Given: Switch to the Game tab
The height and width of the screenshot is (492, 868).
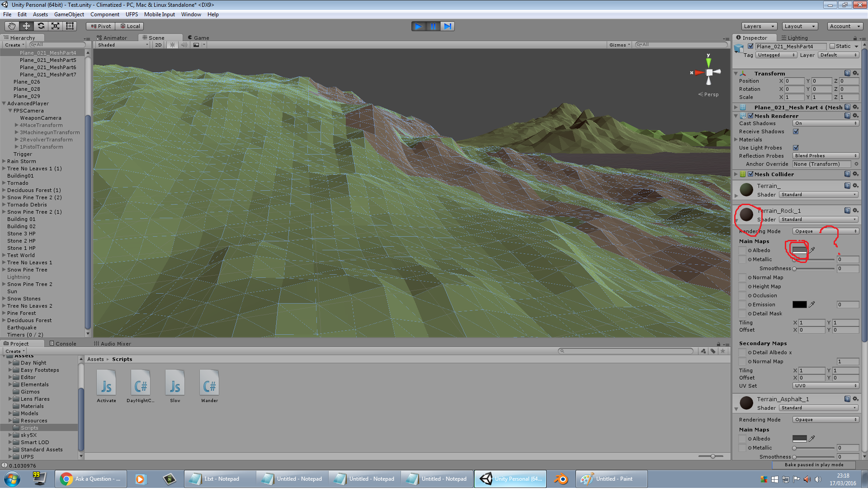Looking at the screenshot, I should point(198,38).
